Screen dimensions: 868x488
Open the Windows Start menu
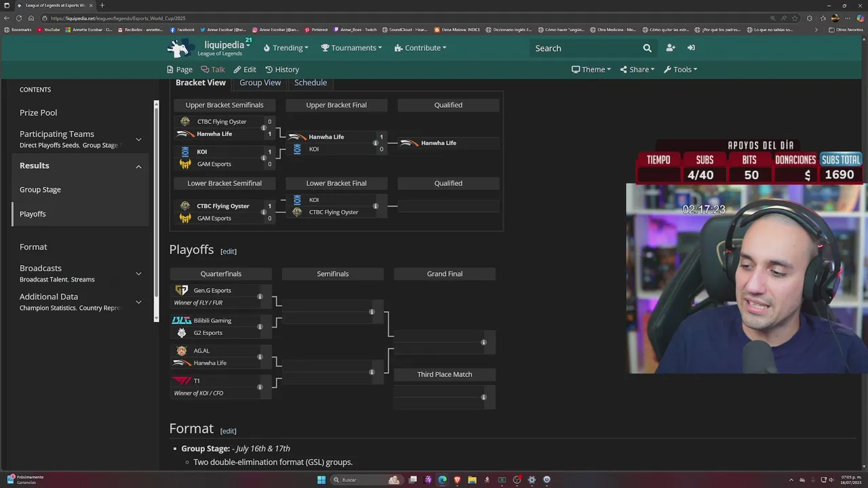coord(321,480)
